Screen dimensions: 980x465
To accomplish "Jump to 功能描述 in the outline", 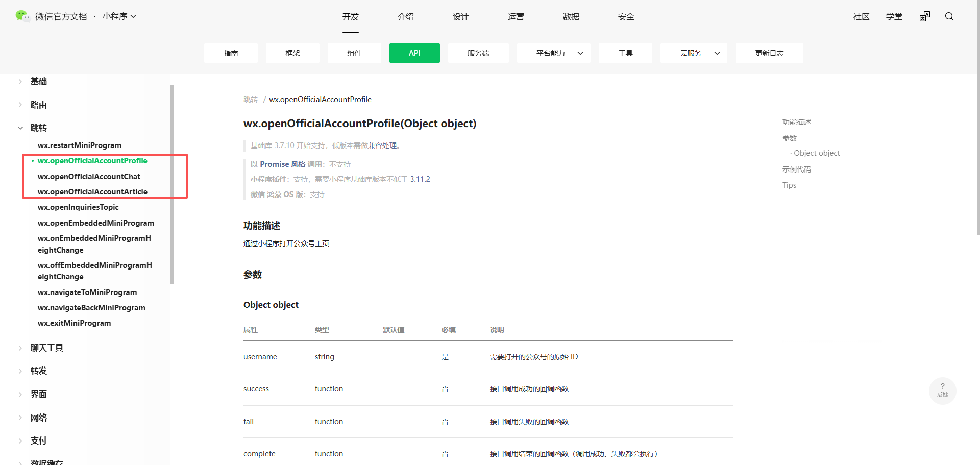I will pos(797,122).
